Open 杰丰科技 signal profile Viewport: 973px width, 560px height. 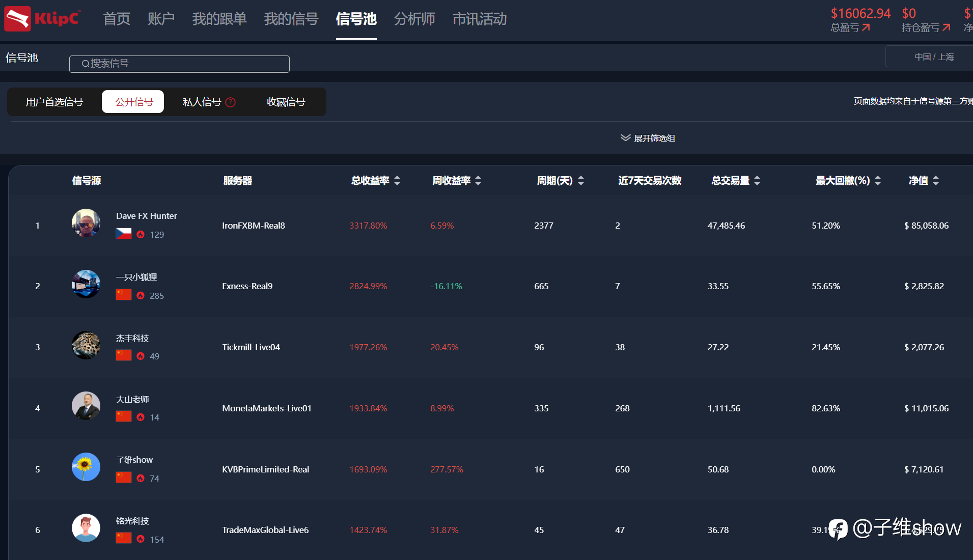132,338
